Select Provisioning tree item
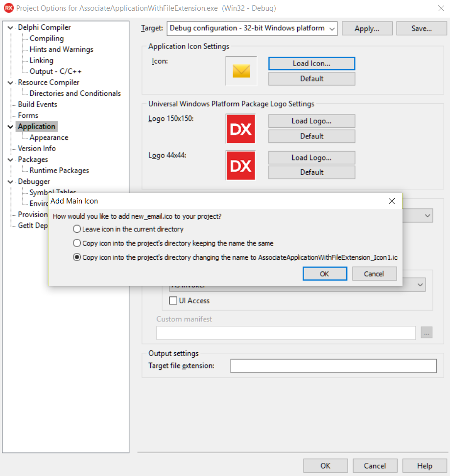Screen dimensions: 450x476 pyautogui.click(x=32, y=214)
